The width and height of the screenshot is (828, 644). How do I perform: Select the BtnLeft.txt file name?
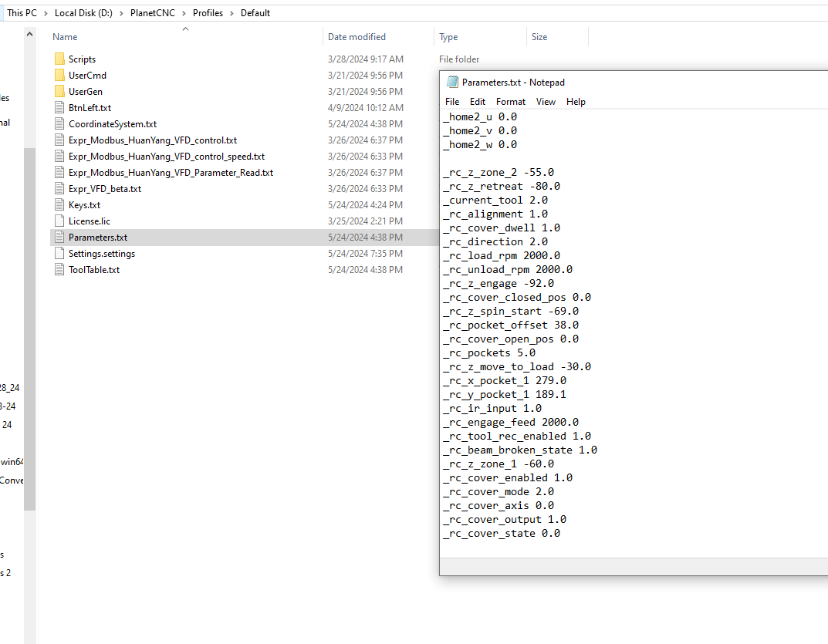(90, 108)
